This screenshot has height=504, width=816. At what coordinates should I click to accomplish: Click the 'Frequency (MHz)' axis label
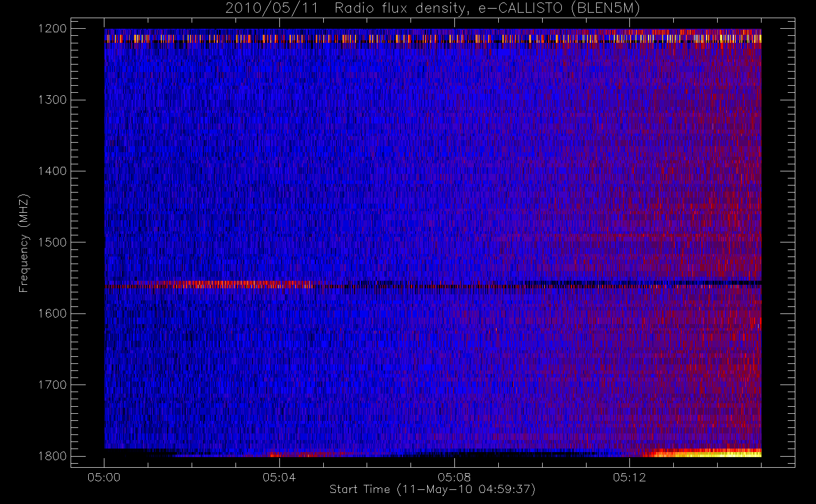coord(24,243)
